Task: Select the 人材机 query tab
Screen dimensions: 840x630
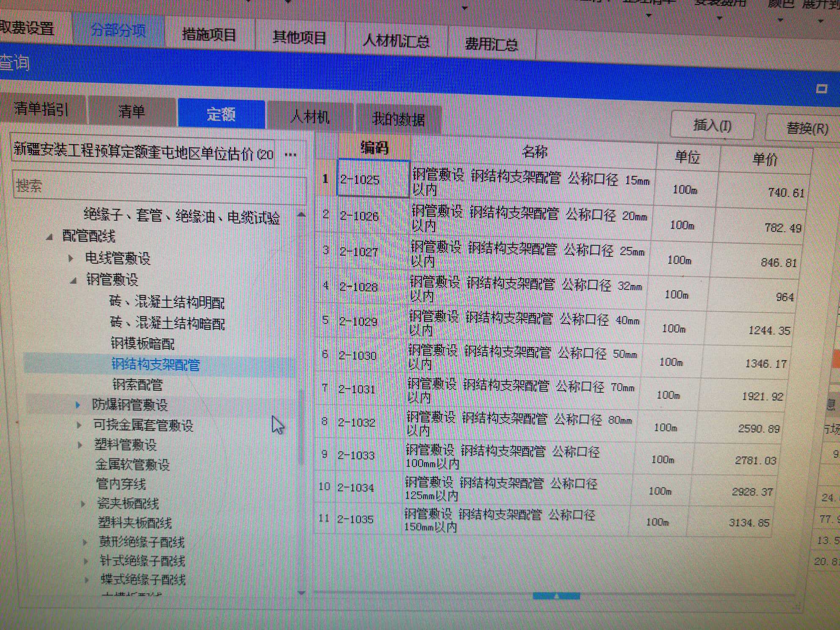Action: (x=310, y=117)
